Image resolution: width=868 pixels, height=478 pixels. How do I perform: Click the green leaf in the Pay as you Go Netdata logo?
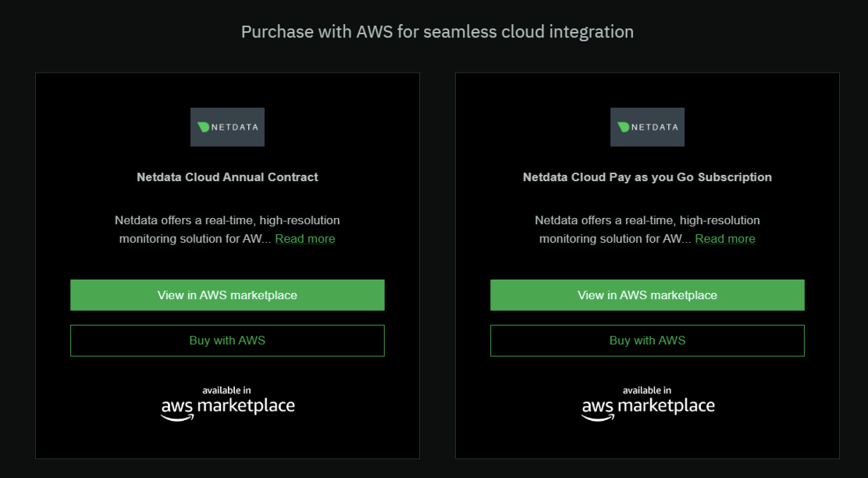[x=624, y=127]
